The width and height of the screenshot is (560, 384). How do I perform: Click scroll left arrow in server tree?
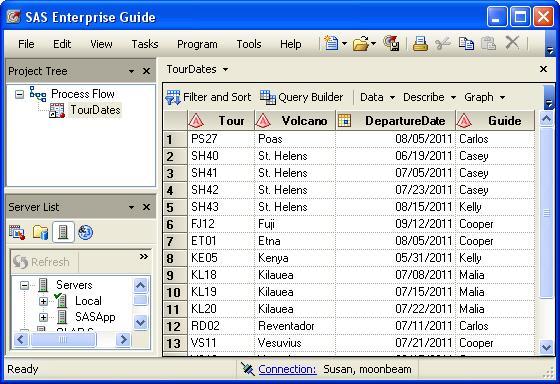21,339
